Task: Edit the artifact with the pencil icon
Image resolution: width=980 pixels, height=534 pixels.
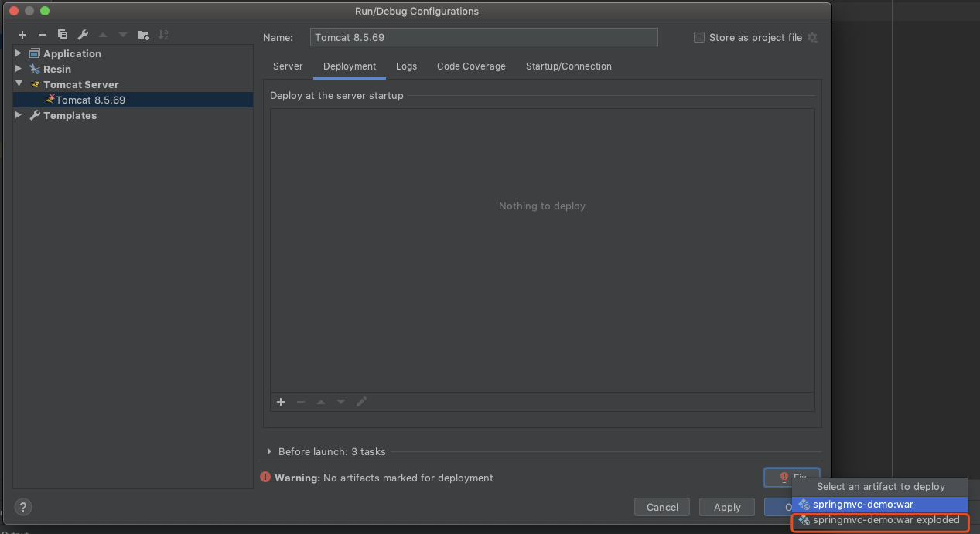Action: click(x=361, y=402)
